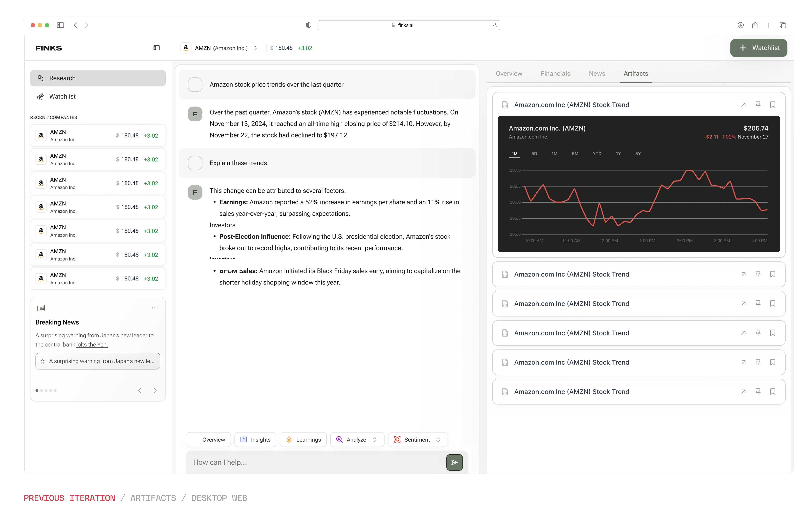Open the AMZN company selector dropdown
Screen dimensions: 812x518
click(255, 48)
